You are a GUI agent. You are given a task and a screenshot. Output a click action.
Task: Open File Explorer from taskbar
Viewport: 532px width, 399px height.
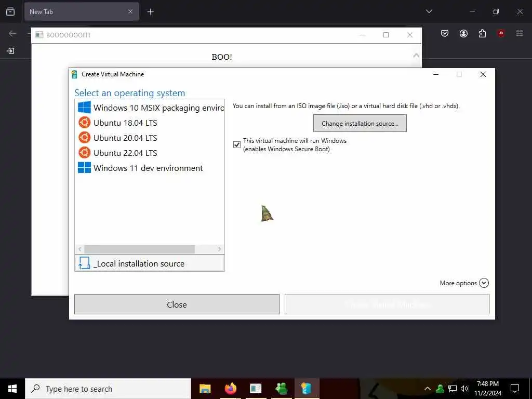[x=205, y=389]
